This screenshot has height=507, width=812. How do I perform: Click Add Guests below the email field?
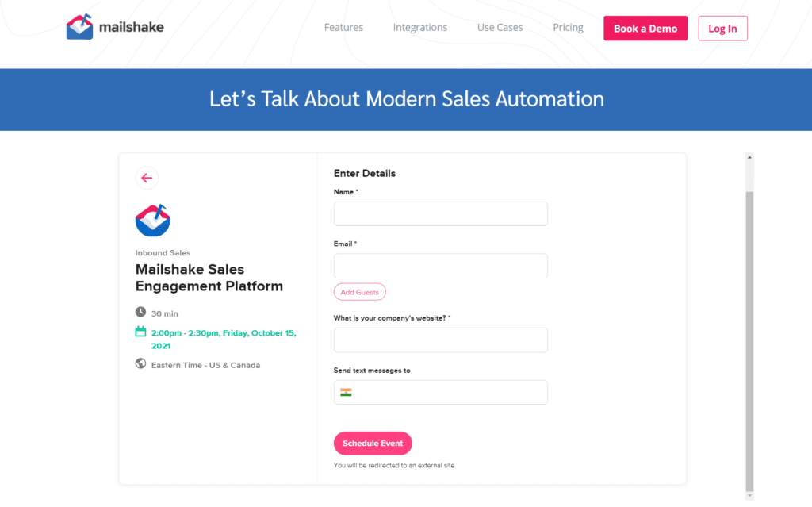tap(359, 291)
